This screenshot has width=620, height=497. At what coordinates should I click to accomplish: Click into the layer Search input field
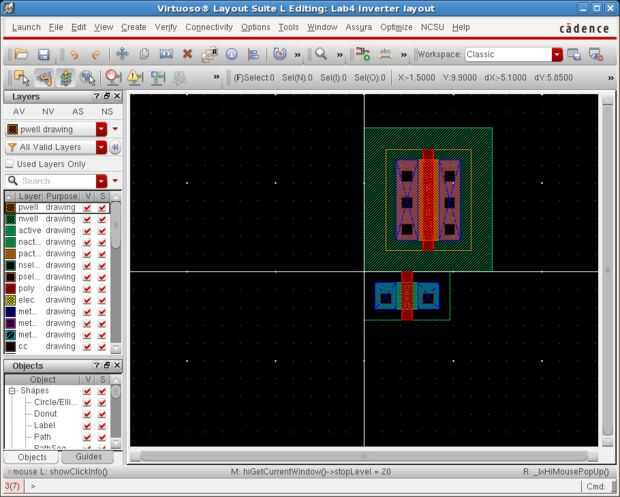click(58, 181)
